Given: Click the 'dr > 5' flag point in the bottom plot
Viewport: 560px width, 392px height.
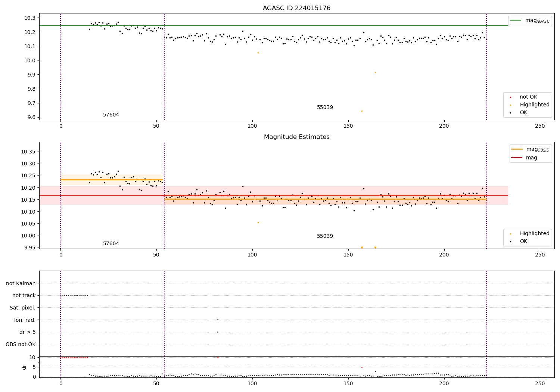Looking at the screenshot, I should coord(218,332).
